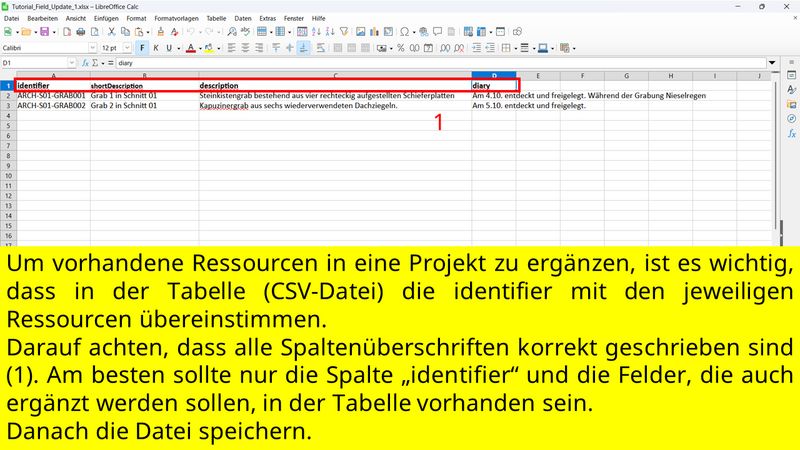Toggle Align Top vertical alignment
The height and width of the screenshot is (450, 800).
pos(276,48)
